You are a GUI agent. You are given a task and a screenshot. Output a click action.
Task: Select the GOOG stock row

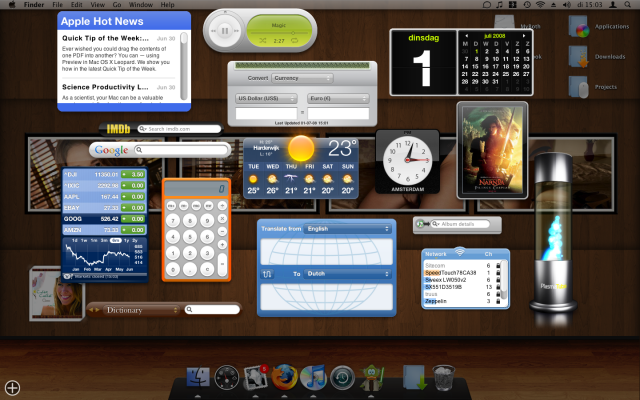point(104,219)
